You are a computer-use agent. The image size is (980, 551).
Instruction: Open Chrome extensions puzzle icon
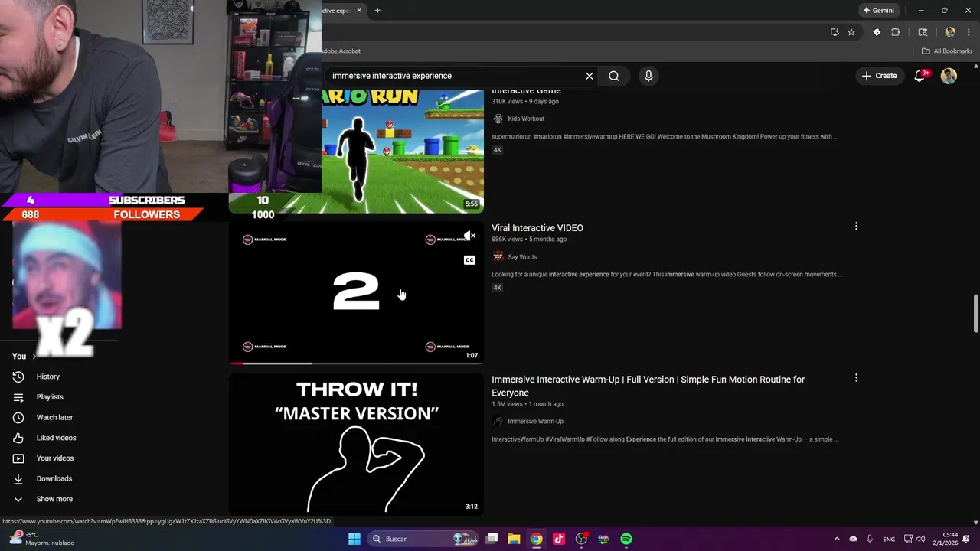click(896, 32)
